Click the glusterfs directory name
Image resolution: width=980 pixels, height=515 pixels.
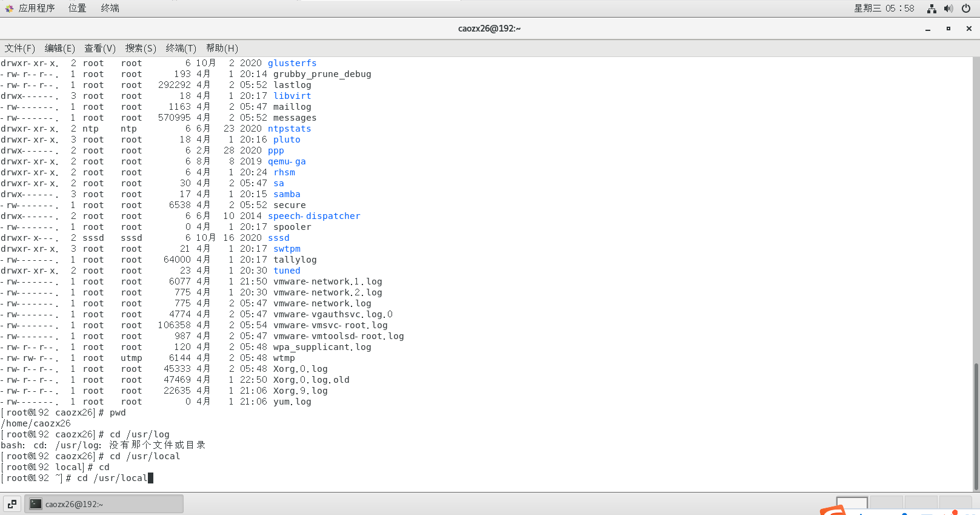[292, 63]
